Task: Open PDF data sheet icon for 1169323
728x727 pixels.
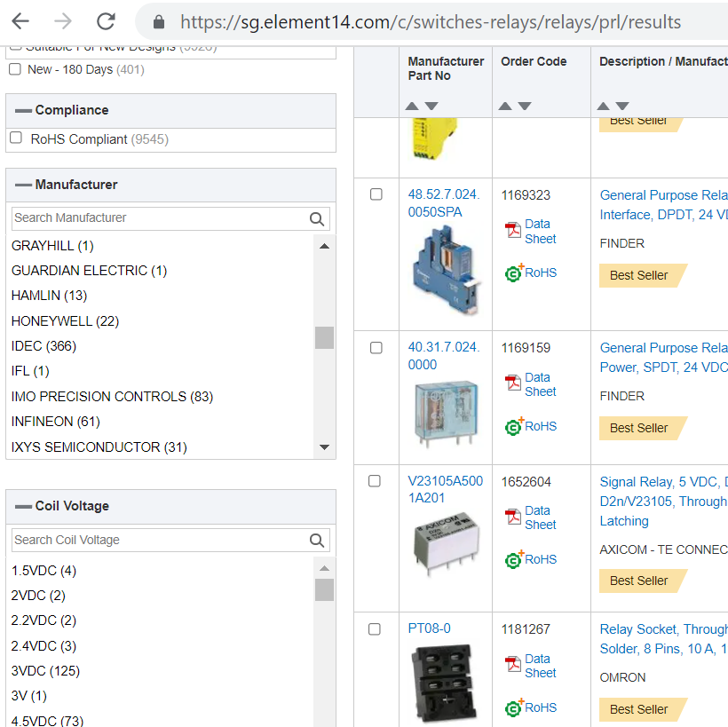Action: click(x=513, y=230)
